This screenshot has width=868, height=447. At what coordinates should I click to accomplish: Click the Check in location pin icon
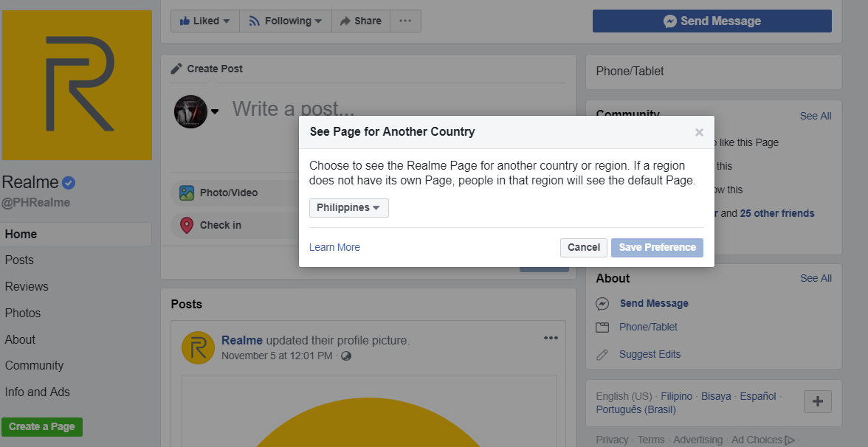click(x=187, y=225)
